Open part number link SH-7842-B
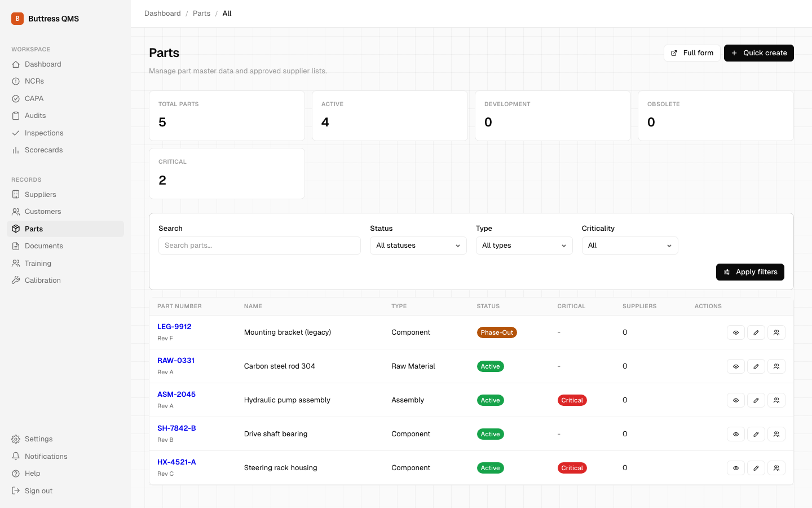Screen dimensions: 812x508 click(x=176, y=428)
